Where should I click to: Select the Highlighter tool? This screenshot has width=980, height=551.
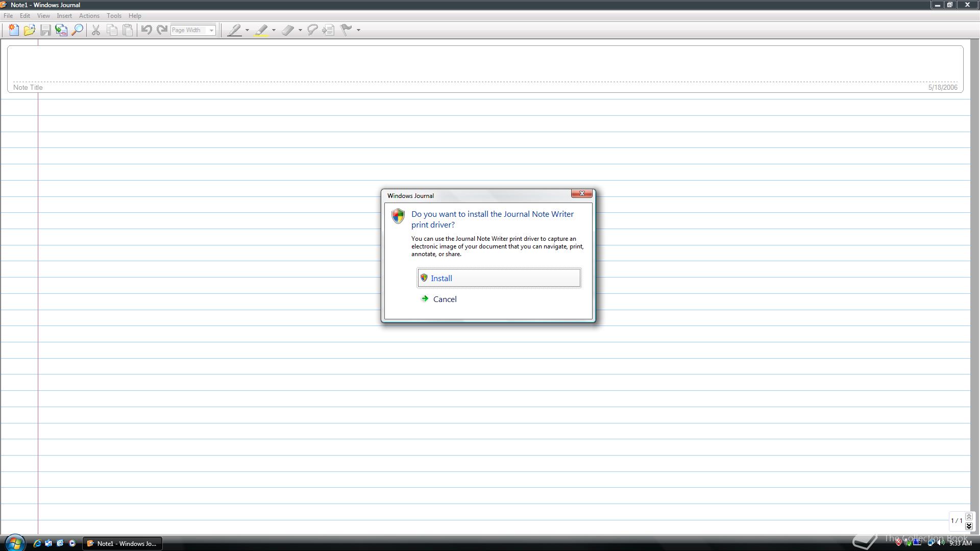(261, 30)
